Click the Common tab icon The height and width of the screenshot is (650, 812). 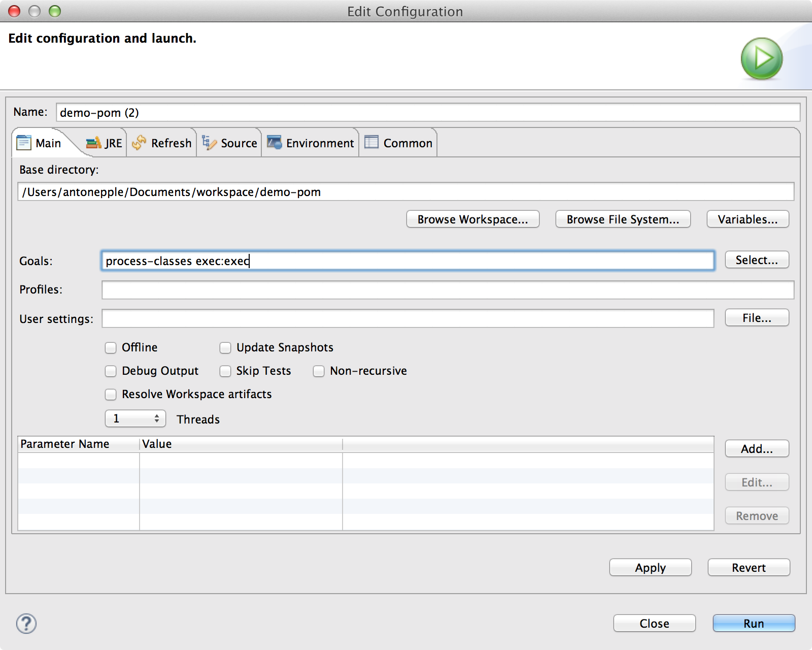point(371,142)
